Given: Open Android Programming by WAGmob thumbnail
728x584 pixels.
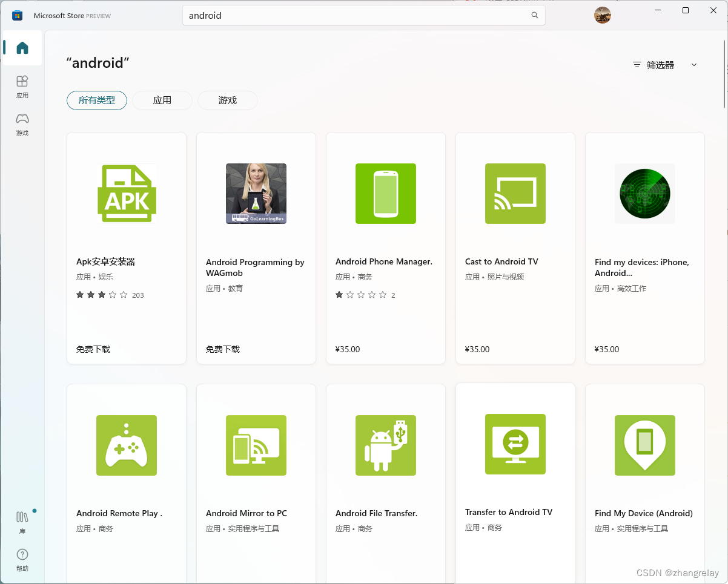Looking at the screenshot, I should 256,194.
